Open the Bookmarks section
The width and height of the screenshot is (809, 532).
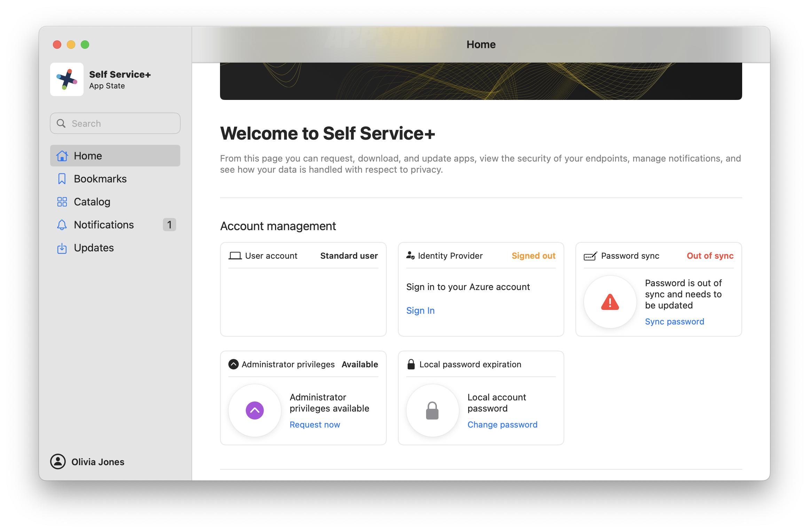coord(100,179)
